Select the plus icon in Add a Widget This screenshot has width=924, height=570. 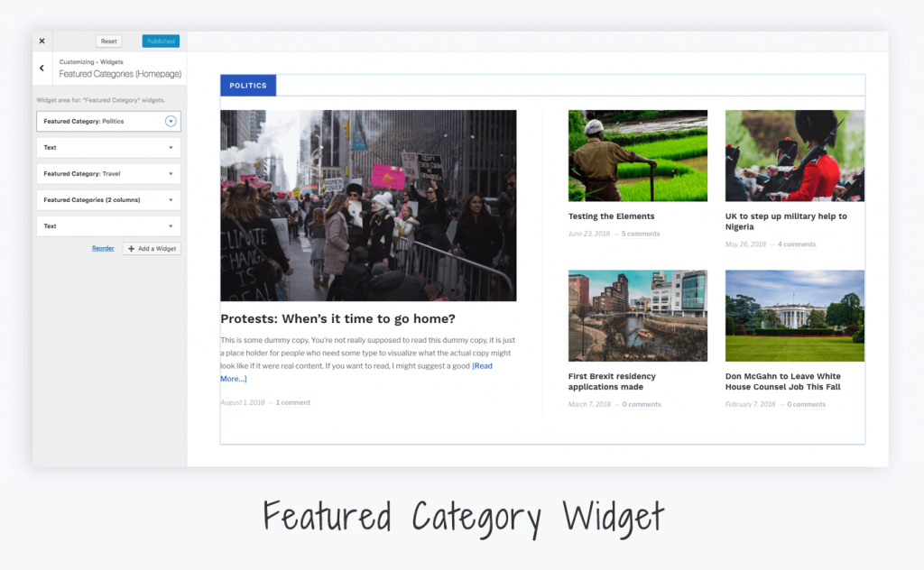132,249
